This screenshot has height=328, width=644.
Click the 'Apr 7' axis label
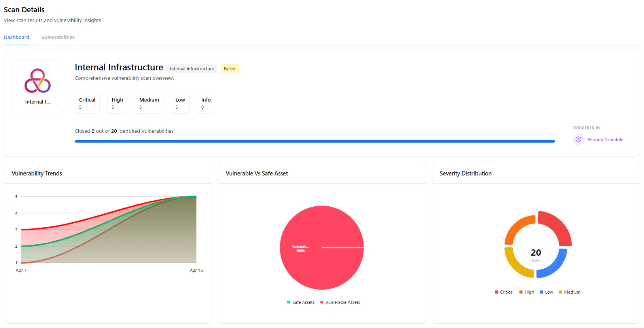pyautogui.click(x=21, y=270)
